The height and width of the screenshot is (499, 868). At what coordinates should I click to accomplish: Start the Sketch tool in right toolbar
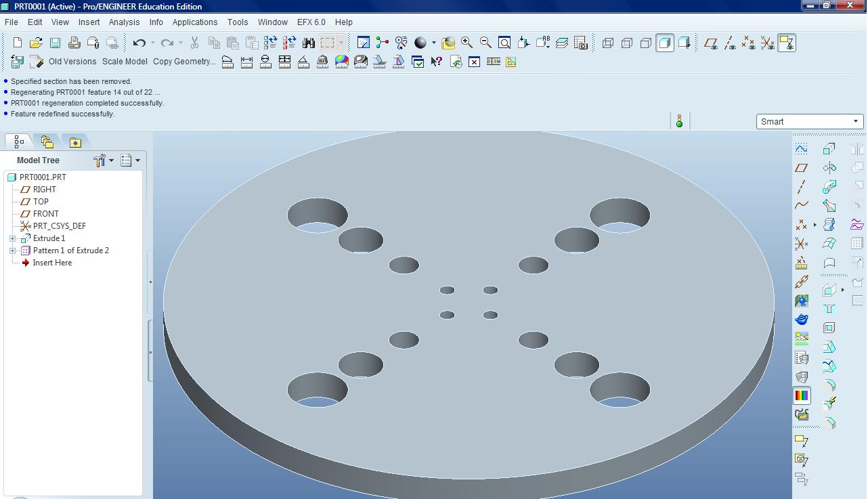click(x=802, y=149)
